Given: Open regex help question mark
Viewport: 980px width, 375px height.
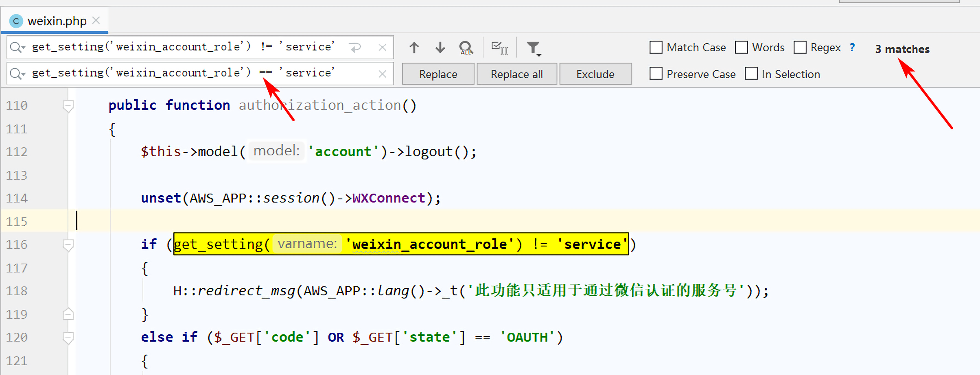Looking at the screenshot, I should [x=852, y=48].
